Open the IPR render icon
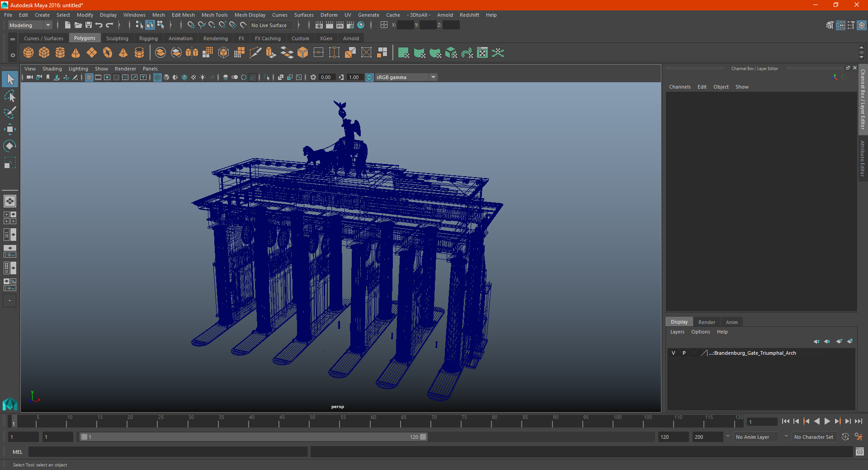Viewport: 868px width, 470px height. pos(340,25)
